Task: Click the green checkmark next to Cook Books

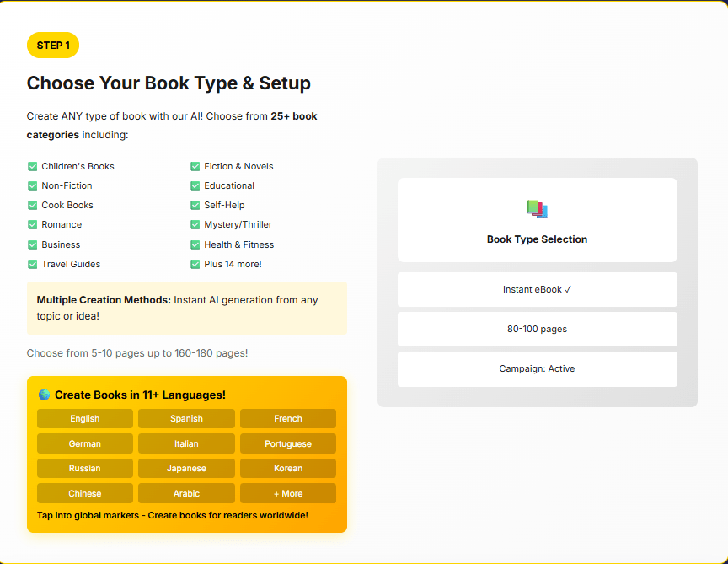Action: tap(33, 205)
